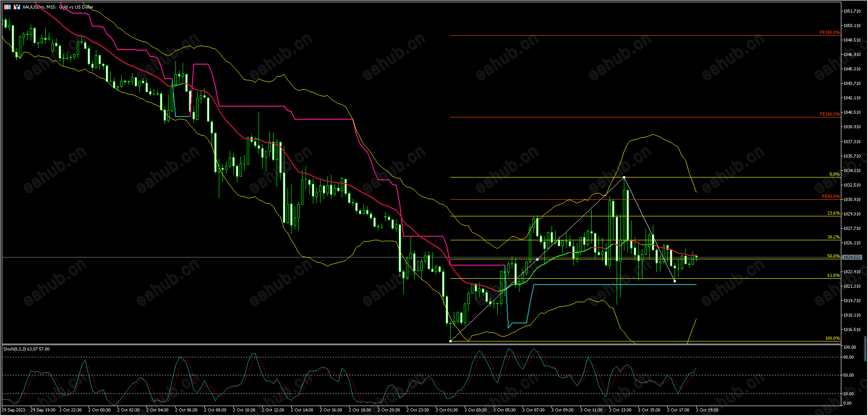Click the 1837.310 price scale label
This screenshot has width=868, height=416.
coord(852,142)
